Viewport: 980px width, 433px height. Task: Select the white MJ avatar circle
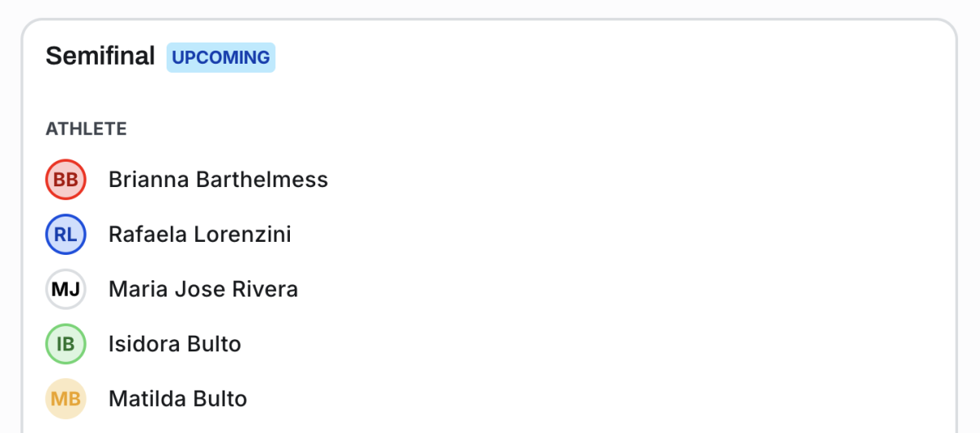(x=65, y=289)
